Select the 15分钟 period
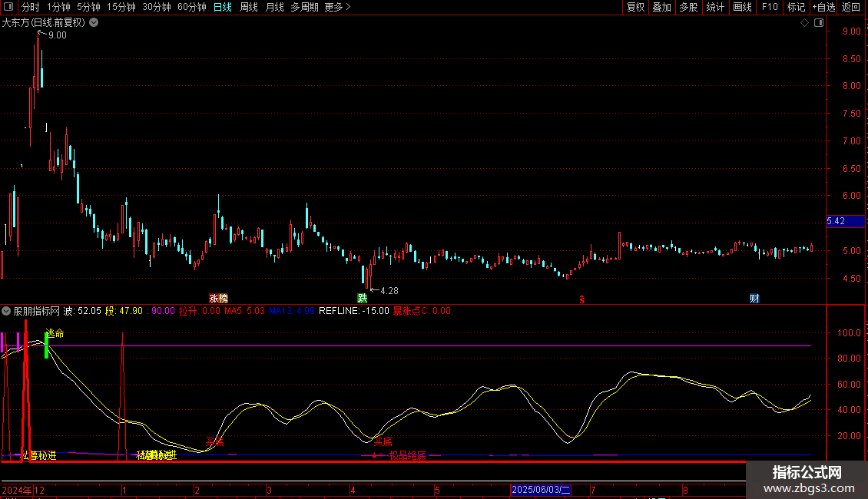Screen dimensions: 868x499 [x=121, y=7]
